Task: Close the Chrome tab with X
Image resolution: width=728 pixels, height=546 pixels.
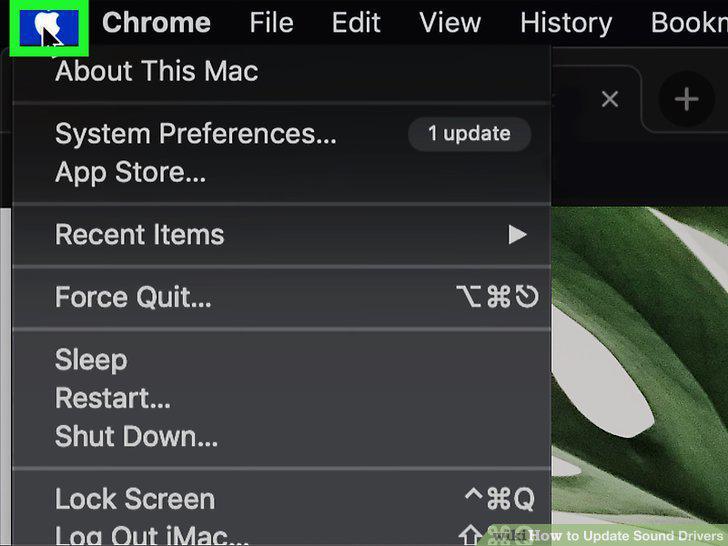Action: coord(610,99)
